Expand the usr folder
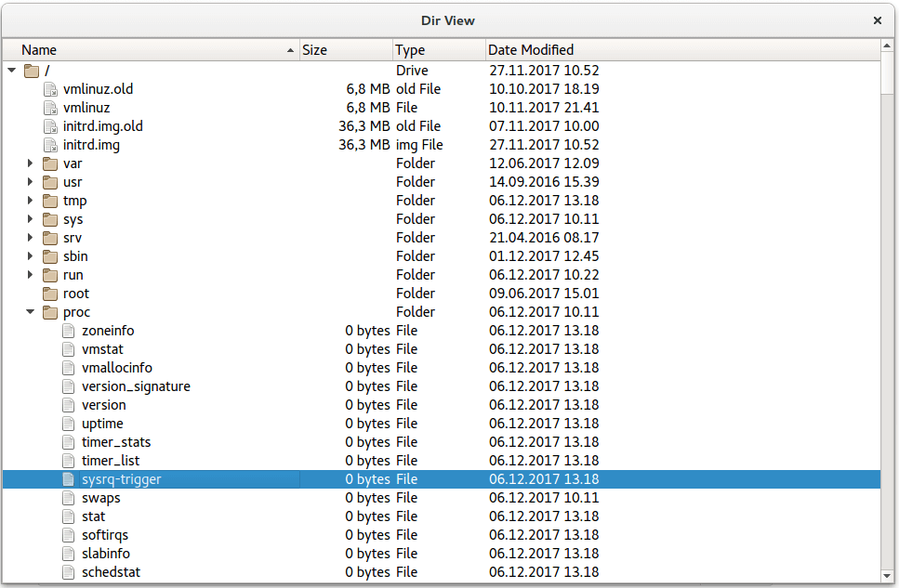The width and height of the screenshot is (899, 588). [30, 182]
